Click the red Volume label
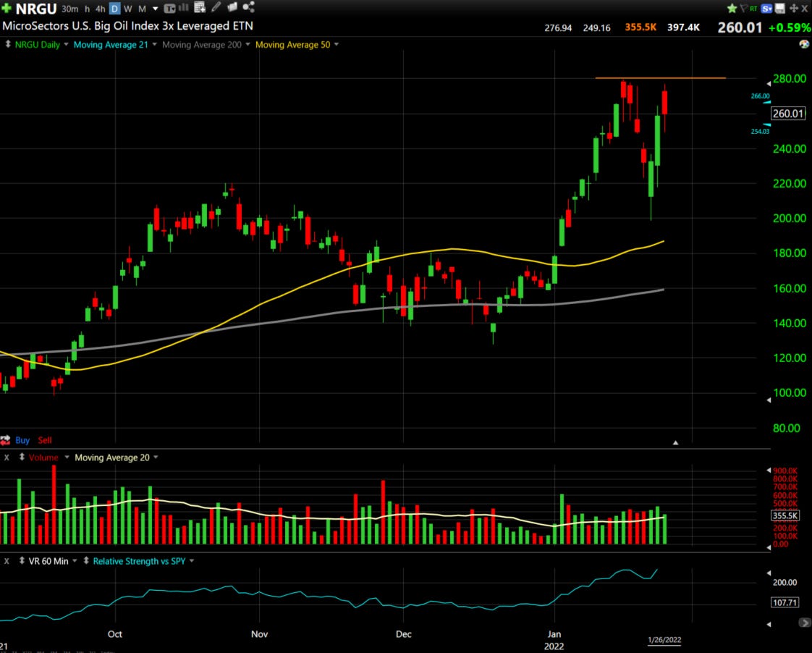The height and width of the screenshot is (653, 812). (43, 458)
